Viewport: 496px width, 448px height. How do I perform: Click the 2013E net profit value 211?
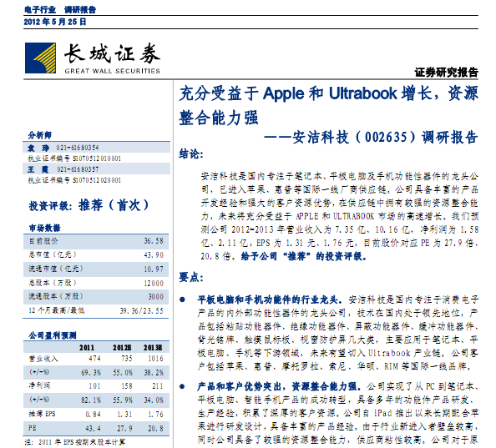pyautogui.click(x=158, y=386)
